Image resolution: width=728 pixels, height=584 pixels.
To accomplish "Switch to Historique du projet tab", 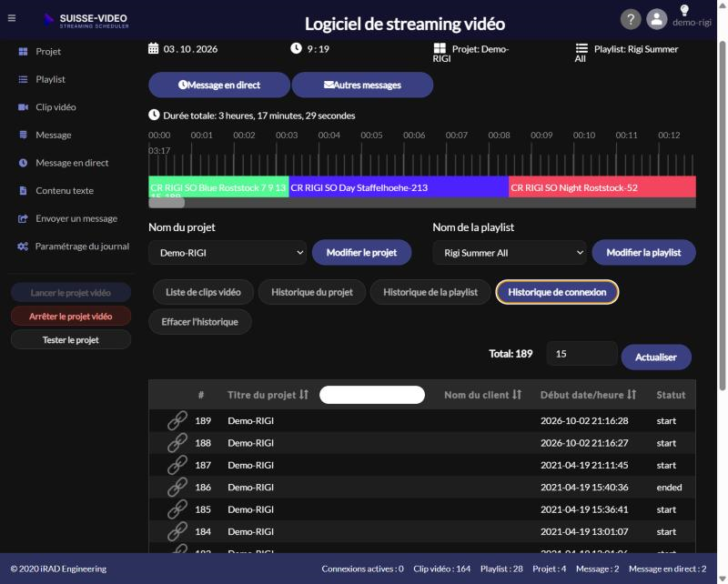I will (312, 292).
